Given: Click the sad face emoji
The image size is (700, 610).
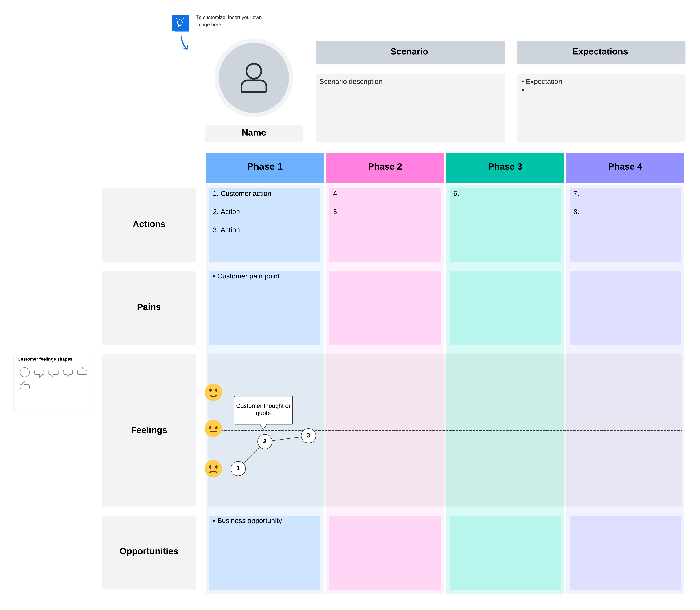Looking at the screenshot, I should [x=213, y=469].
